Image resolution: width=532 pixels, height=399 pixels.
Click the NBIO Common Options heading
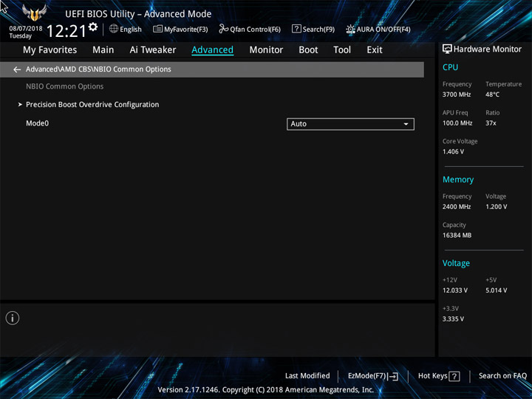click(65, 86)
